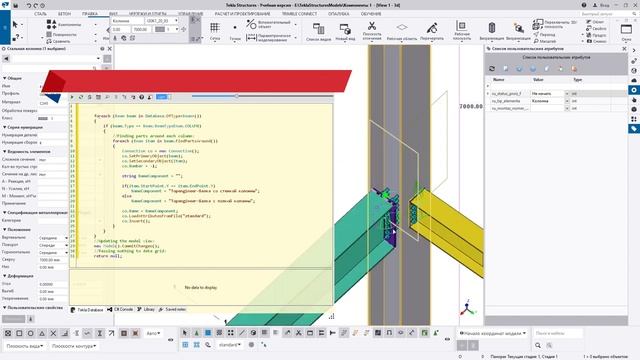Open the ОПАЛУБКА ribbon tab

click(338, 13)
